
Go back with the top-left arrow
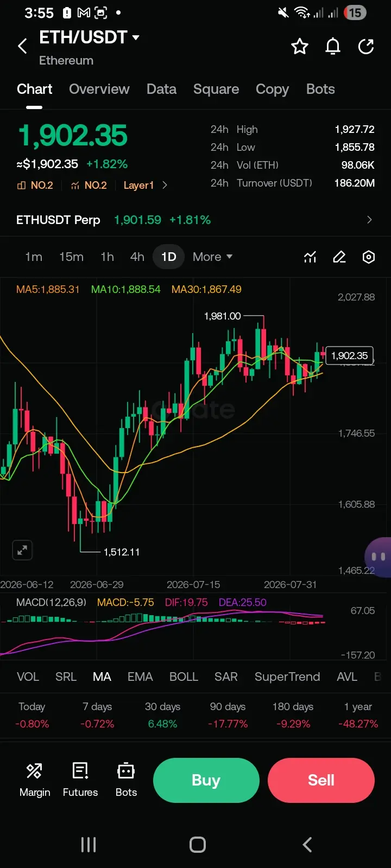pyautogui.click(x=22, y=46)
